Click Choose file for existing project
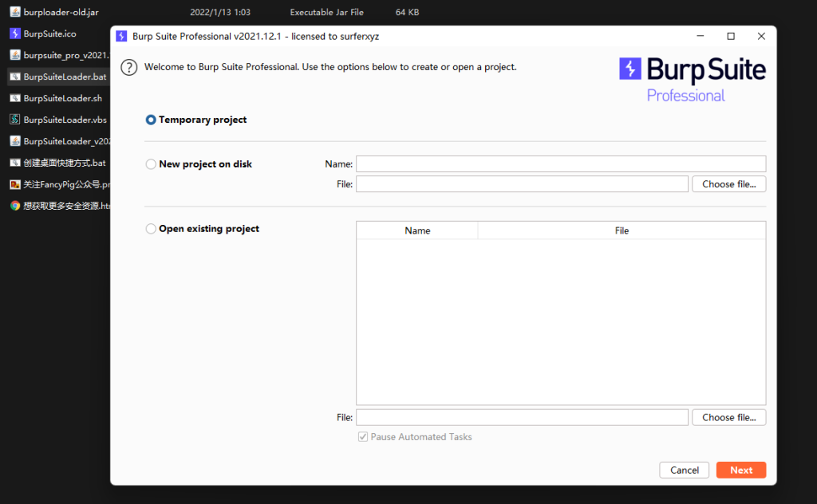This screenshot has height=504, width=817. coord(728,417)
